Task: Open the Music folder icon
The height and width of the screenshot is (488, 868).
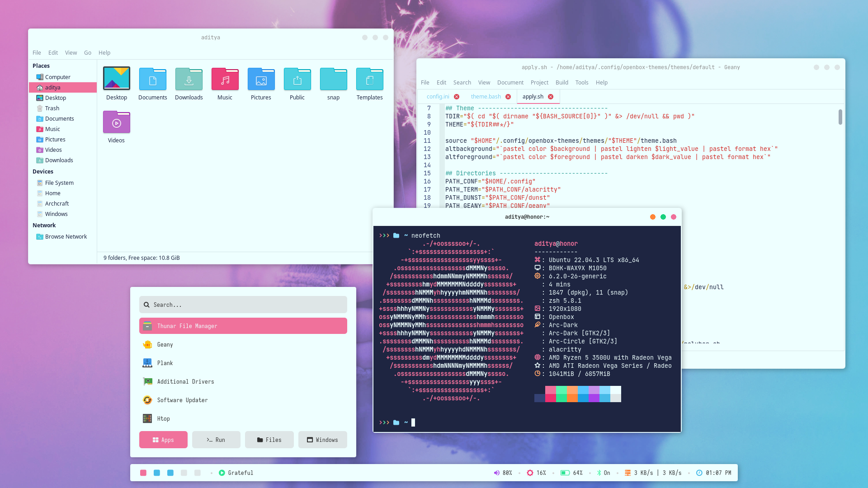Action: (x=225, y=80)
